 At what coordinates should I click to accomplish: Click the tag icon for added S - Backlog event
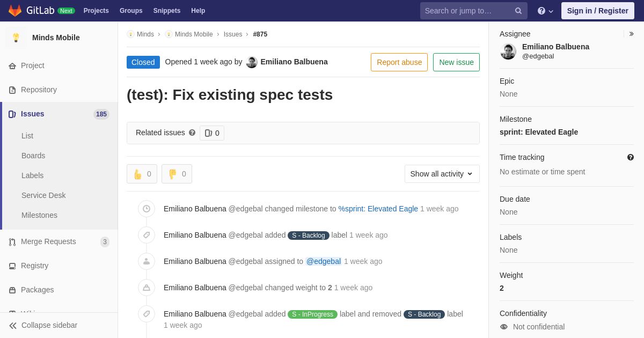147,235
